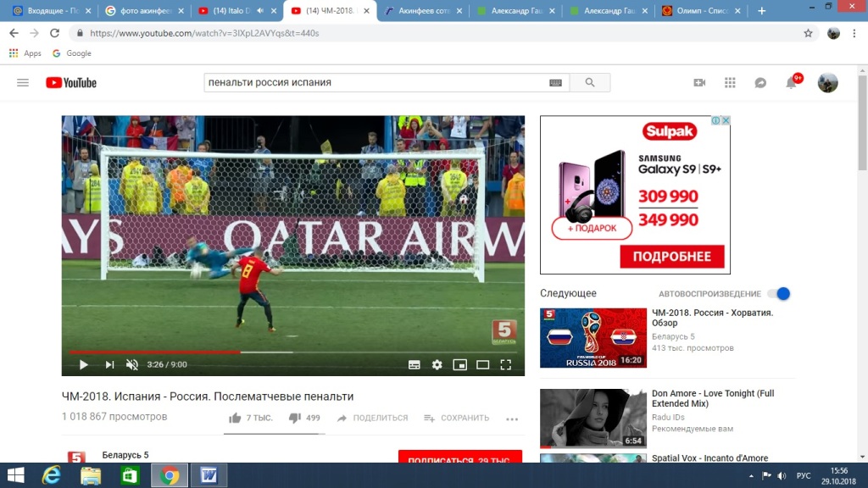Open the notifications bell
This screenshot has height=488, width=868.
(x=792, y=82)
